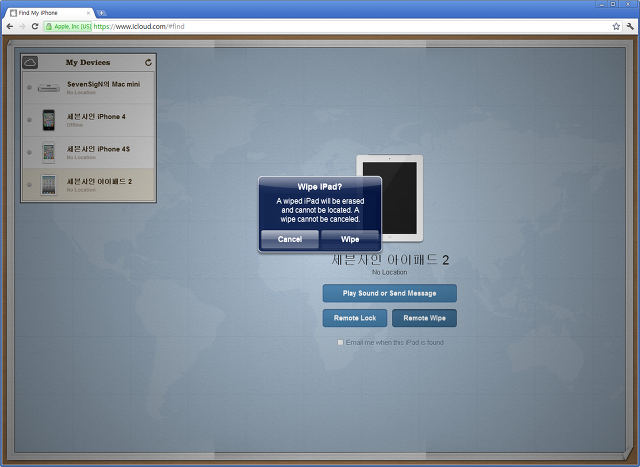Viewport: 640px width, 467px height.
Task: Select the Find My iPhone tab
Action: click(x=50, y=13)
